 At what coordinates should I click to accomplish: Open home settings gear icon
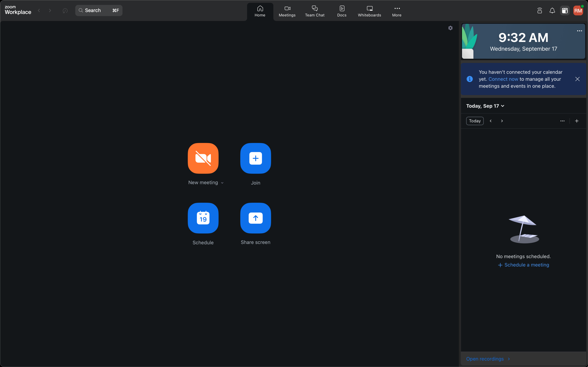450,28
